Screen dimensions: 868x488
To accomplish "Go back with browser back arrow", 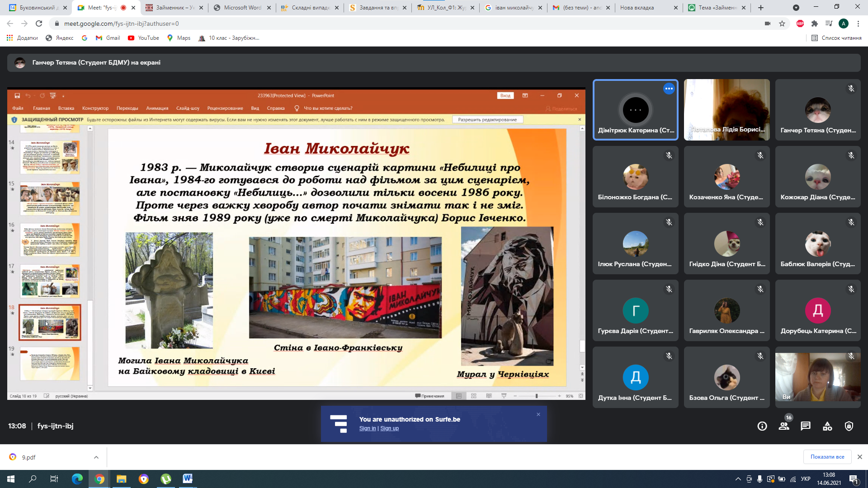I will (10, 23).
